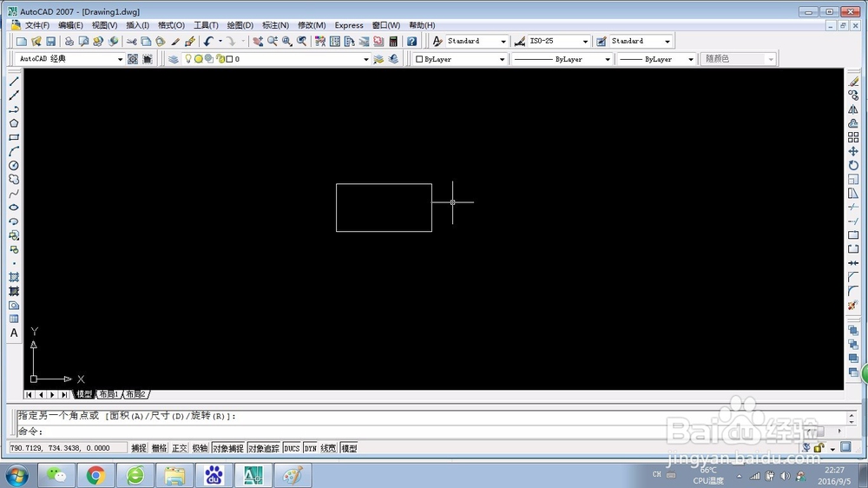Select the Erase modify tool
Viewport: 868px width, 488px height.
[x=853, y=82]
